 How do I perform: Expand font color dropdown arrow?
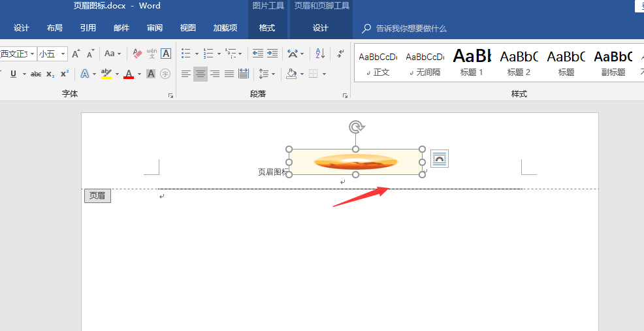click(x=139, y=74)
